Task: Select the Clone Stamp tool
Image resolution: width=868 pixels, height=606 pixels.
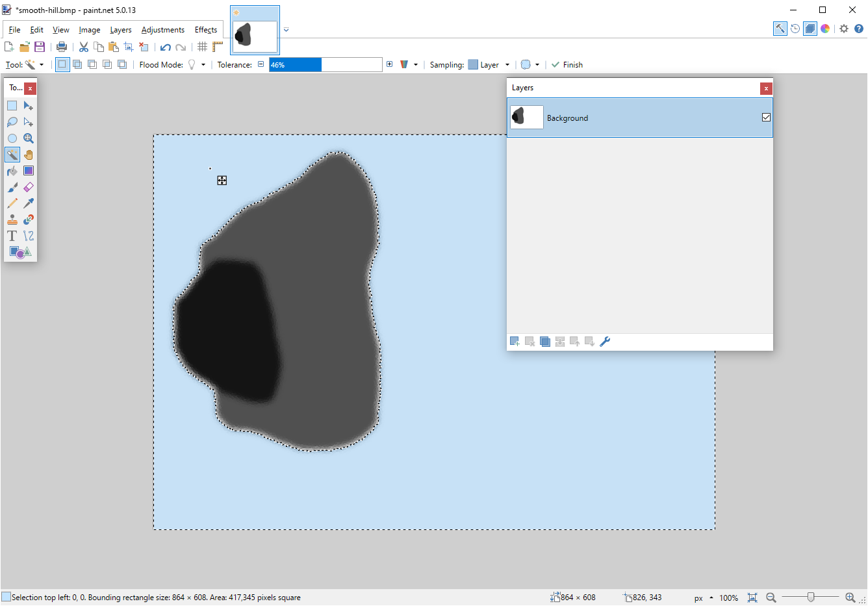Action: tap(12, 220)
